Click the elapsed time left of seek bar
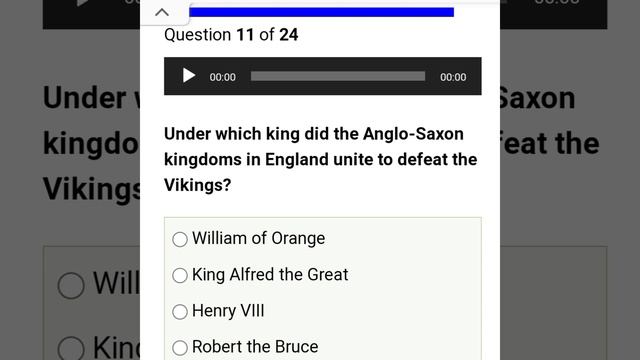The height and width of the screenshot is (360, 640). tap(222, 77)
